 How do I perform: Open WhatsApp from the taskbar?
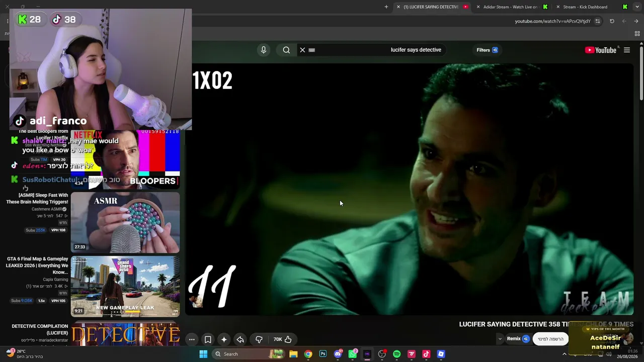tap(353, 354)
